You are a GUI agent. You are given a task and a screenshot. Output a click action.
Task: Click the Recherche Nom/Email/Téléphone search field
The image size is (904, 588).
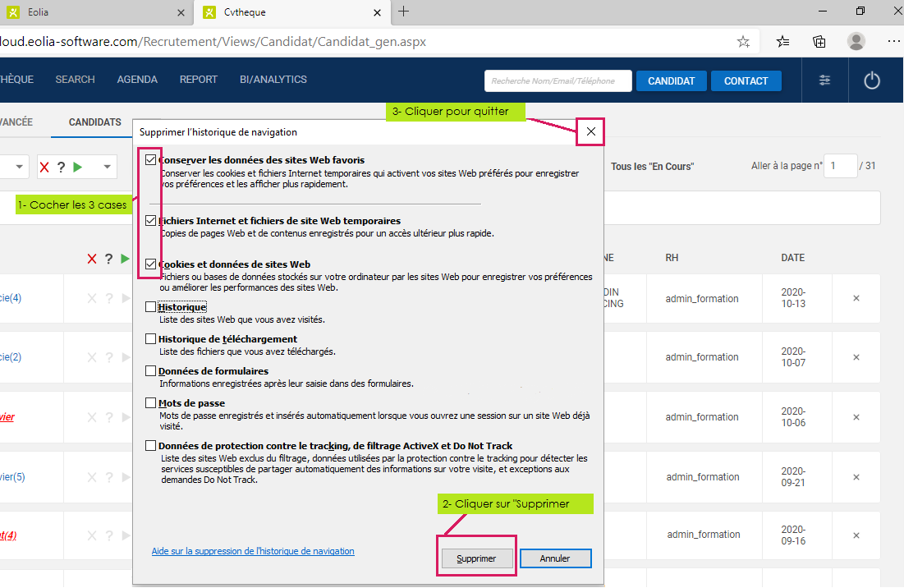(558, 80)
